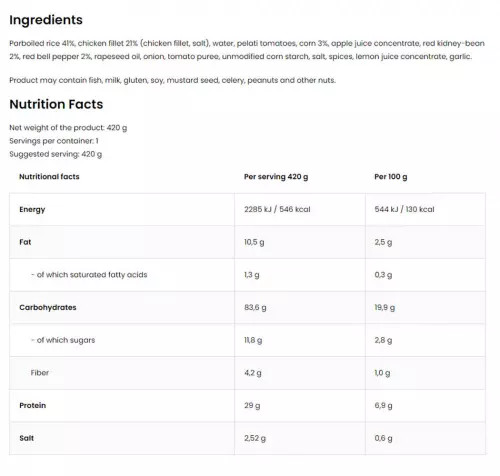The width and height of the screenshot is (500, 476).
Task: Click the 'Per 100 g' column header
Action: (391, 177)
